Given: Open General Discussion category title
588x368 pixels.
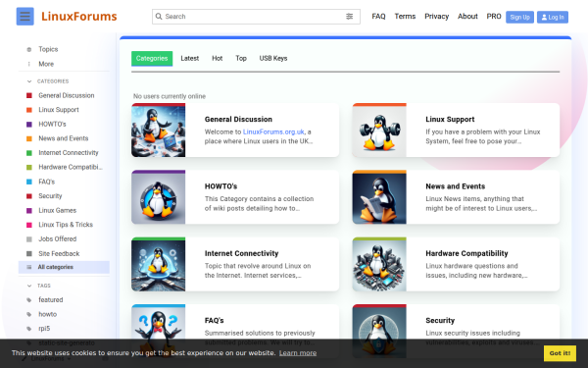Looking at the screenshot, I should pos(238,120).
